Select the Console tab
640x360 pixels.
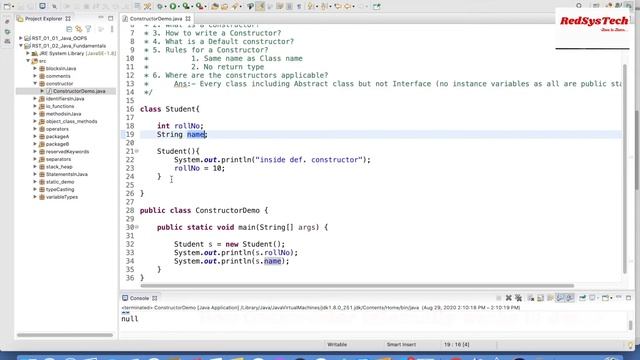[x=139, y=298]
